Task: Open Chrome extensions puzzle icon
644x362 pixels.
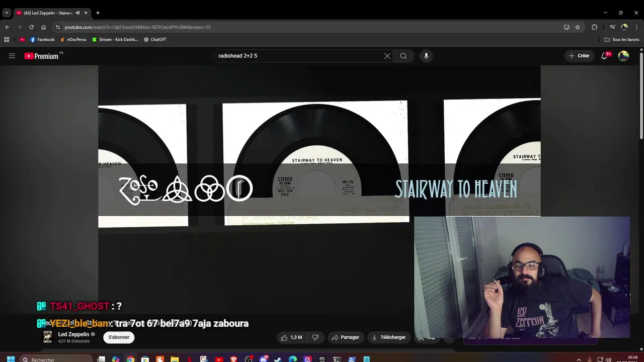Action: [594, 27]
